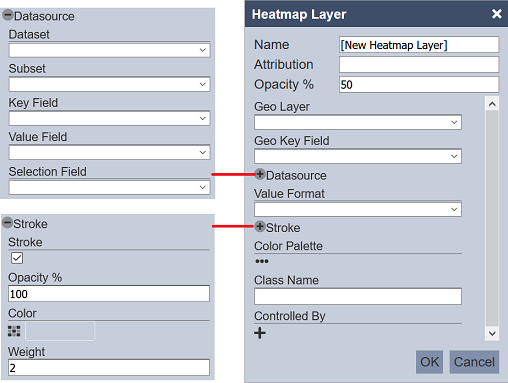The width and height of the screenshot is (508, 383).
Task: Click the layer Opacity % field showing 50
Action: (419, 84)
